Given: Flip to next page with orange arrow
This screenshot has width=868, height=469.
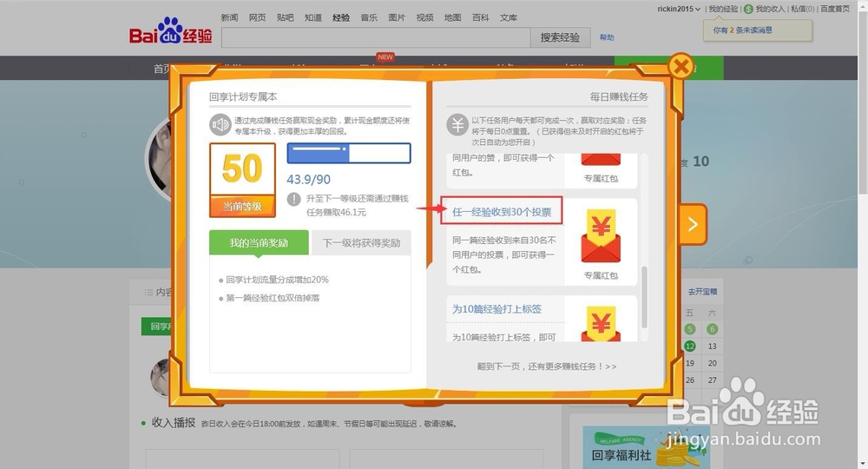Looking at the screenshot, I should (x=693, y=224).
